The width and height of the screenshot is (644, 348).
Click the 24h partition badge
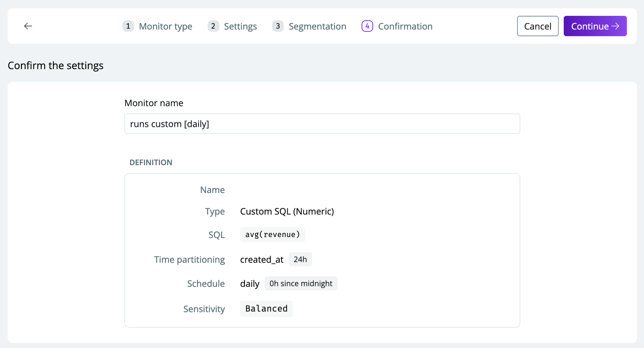tap(300, 259)
